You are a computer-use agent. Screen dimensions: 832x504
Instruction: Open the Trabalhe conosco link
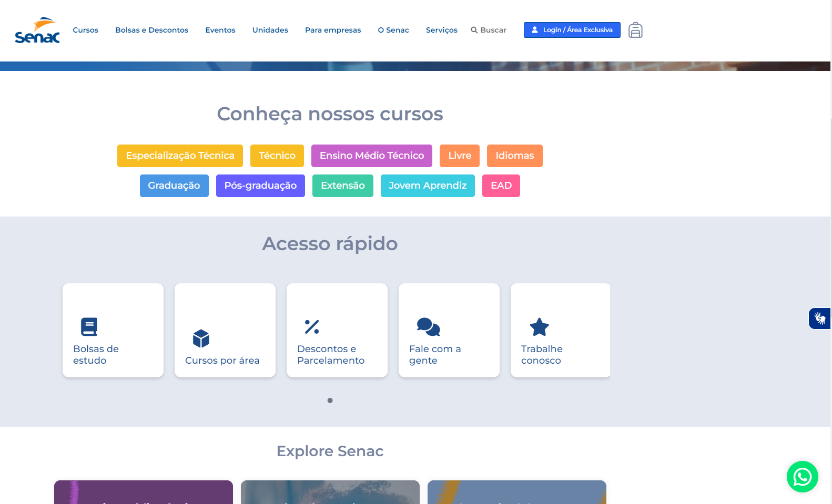(561, 330)
